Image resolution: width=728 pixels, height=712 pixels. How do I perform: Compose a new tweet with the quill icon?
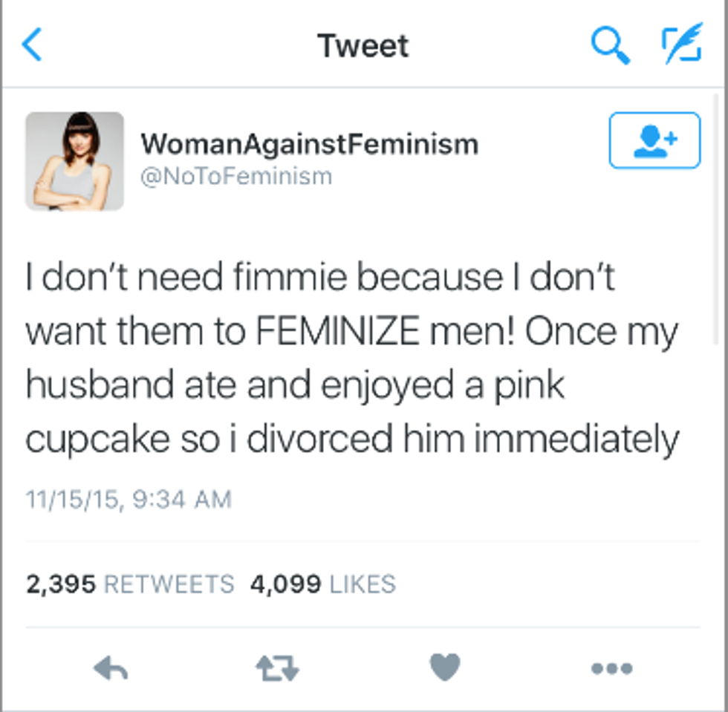[x=681, y=44]
